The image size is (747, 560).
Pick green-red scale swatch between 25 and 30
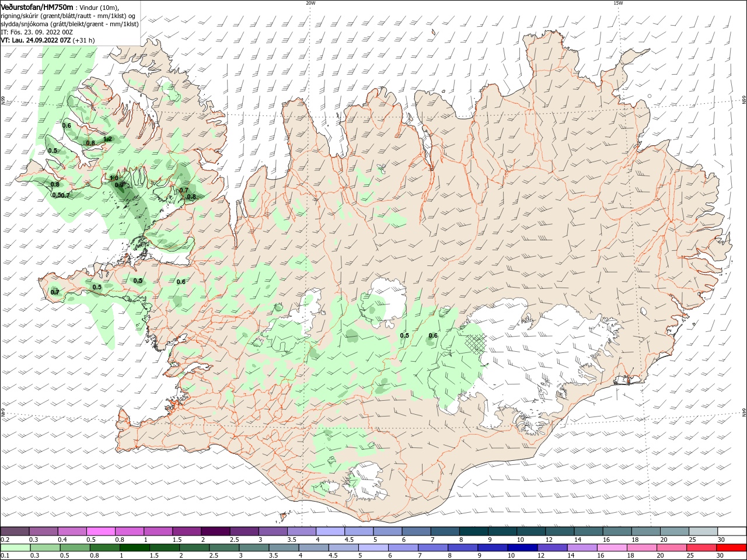[702, 548]
